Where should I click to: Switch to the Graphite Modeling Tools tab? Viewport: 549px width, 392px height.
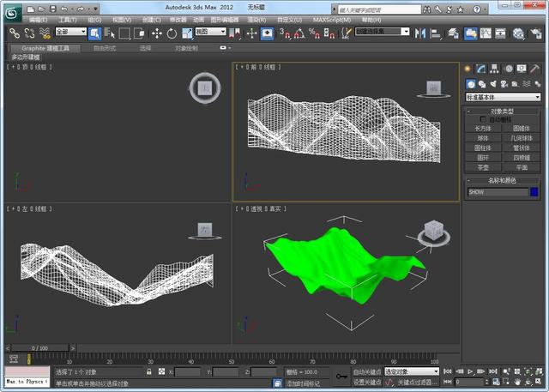click(45, 48)
